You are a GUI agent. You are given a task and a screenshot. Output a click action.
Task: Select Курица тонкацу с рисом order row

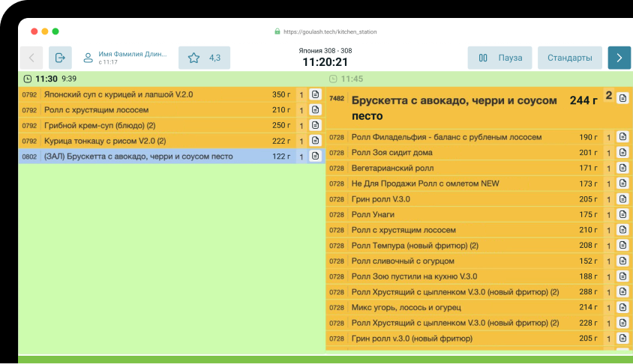point(150,141)
